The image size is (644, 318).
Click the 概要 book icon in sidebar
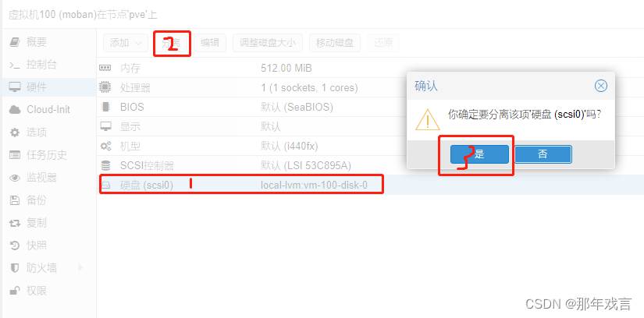(15, 42)
